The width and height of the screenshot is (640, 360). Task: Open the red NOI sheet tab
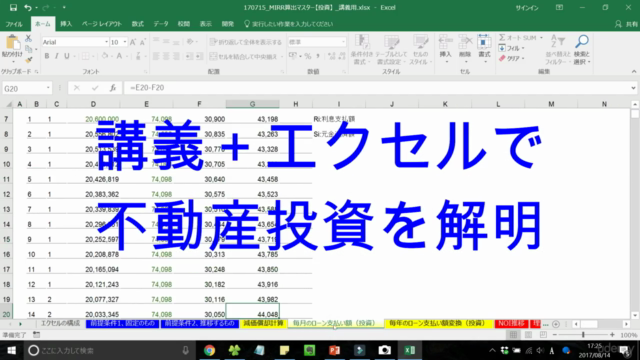511,323
